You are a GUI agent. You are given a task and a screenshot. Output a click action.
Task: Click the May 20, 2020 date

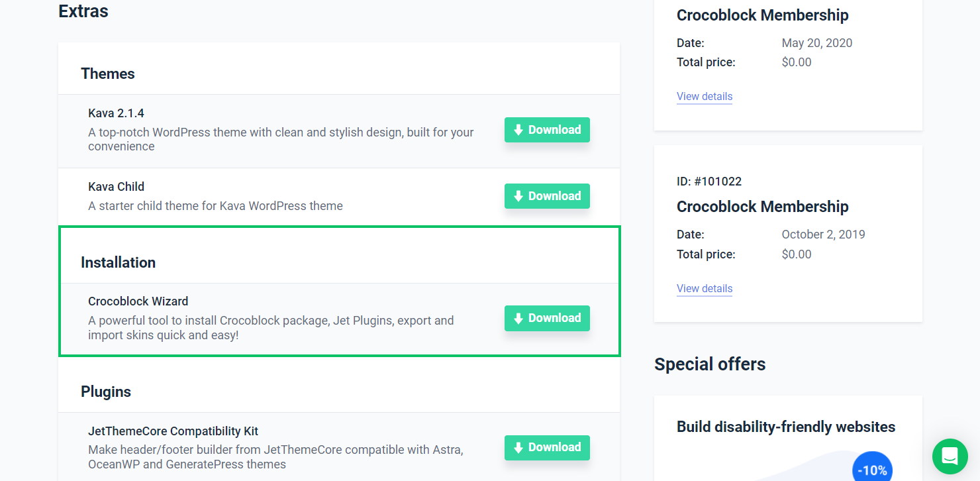pos(817,43)
